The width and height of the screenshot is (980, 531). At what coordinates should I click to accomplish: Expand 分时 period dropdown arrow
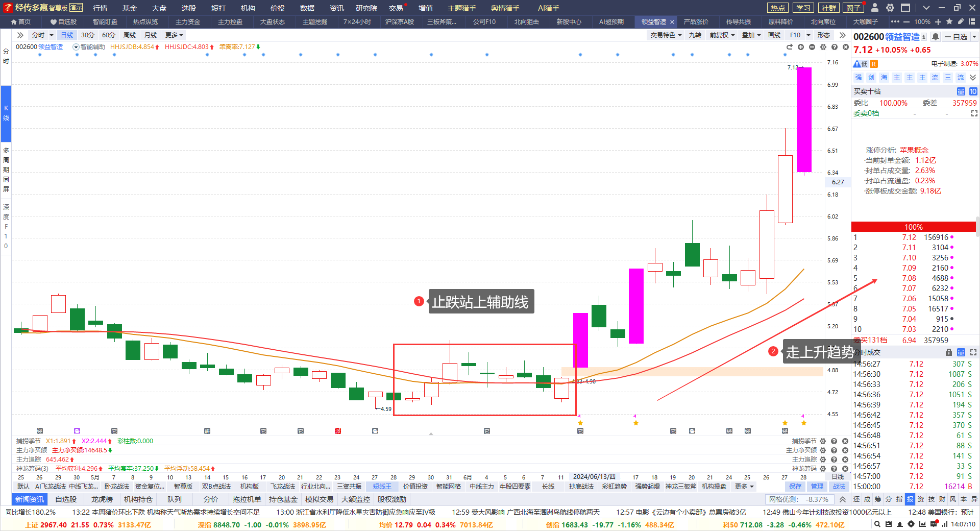(x=52, y=35)
